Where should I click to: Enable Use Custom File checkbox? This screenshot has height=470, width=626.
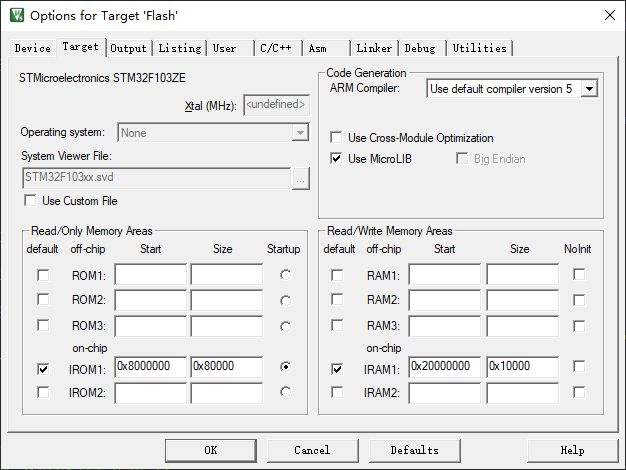pyautogui.click(x=30, y=200)
